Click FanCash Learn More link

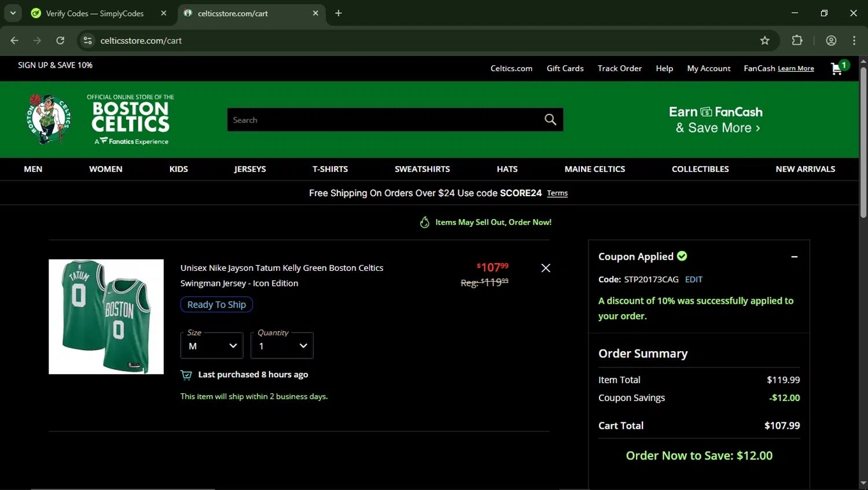pyautogui.click(x=796, y=68)
